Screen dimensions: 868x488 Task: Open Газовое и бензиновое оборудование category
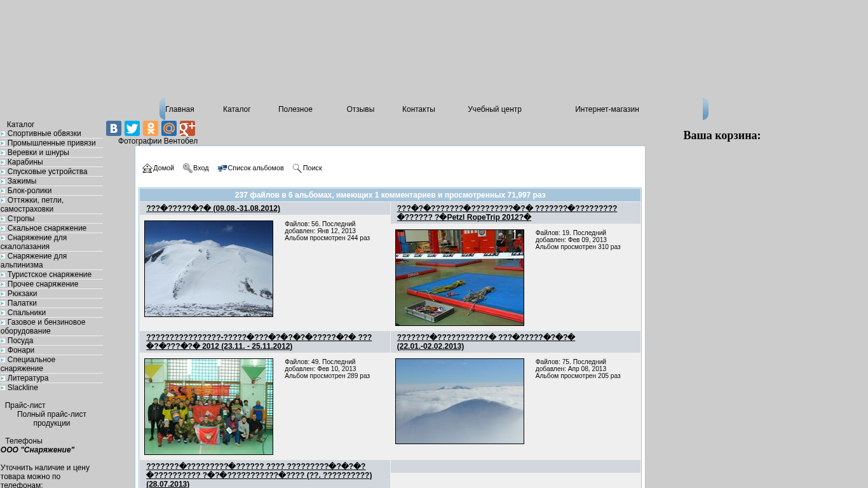[43, 327]
